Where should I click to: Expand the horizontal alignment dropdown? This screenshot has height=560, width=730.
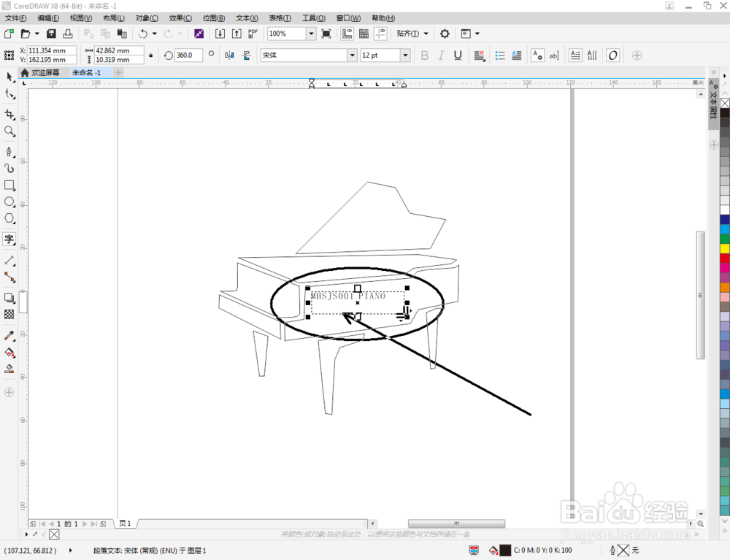pos(479,55)
